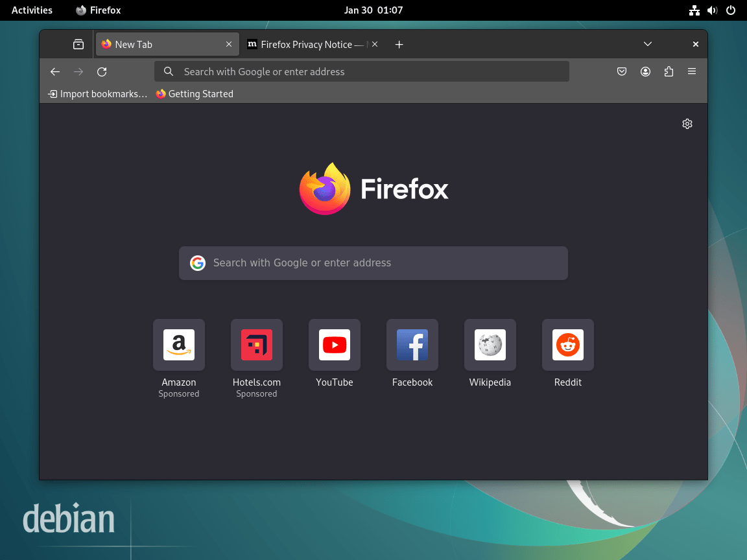The image size is (747, 560).
Task: Open the Firefox account icon
Action: coord(645,71)
